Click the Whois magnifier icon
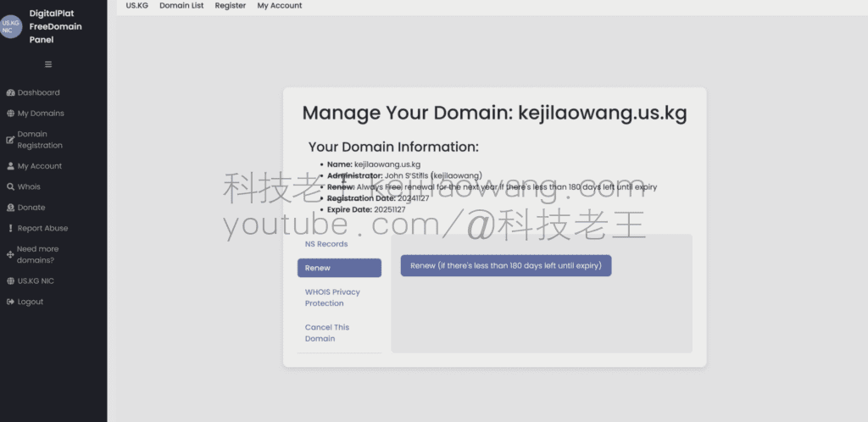The width and height of the screenshot is (868, 422). (10, 187)
